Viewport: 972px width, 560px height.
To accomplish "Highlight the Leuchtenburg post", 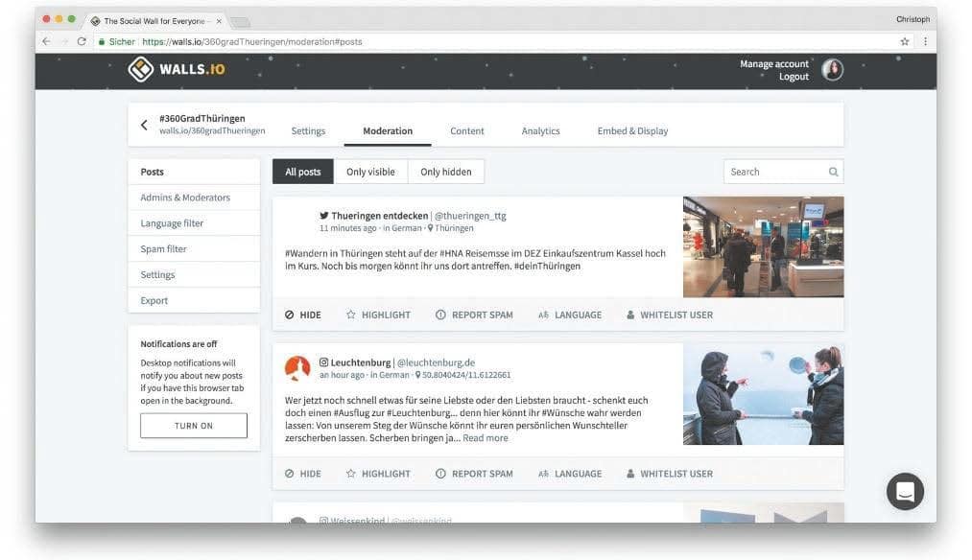I will tap(378, 474).
